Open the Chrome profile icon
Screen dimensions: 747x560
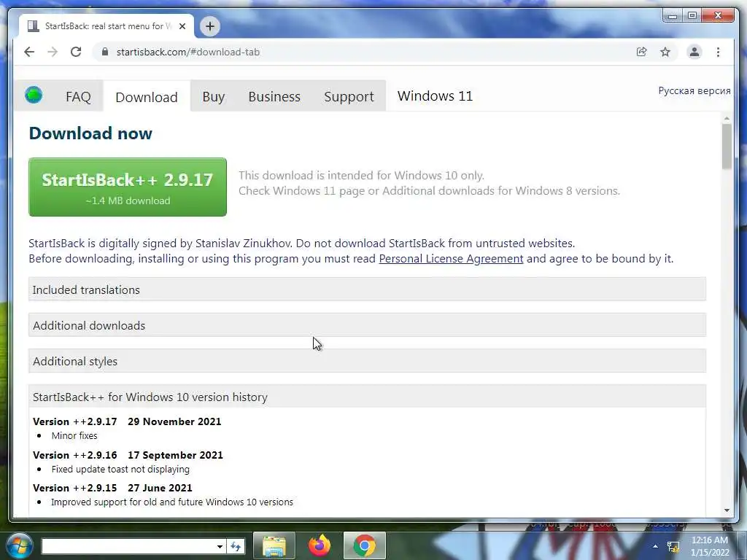tap(694, 52)
